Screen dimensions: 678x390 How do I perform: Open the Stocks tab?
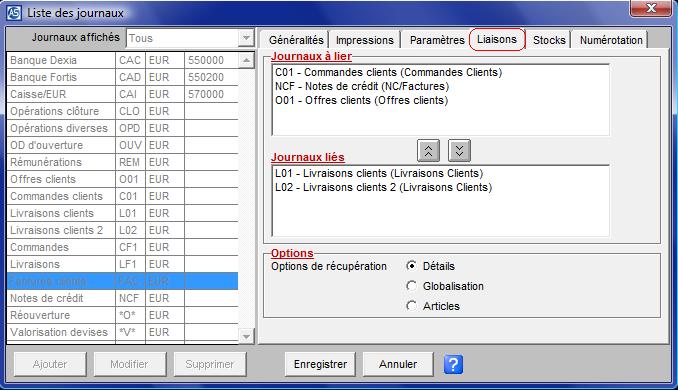(x=549, y=40)
